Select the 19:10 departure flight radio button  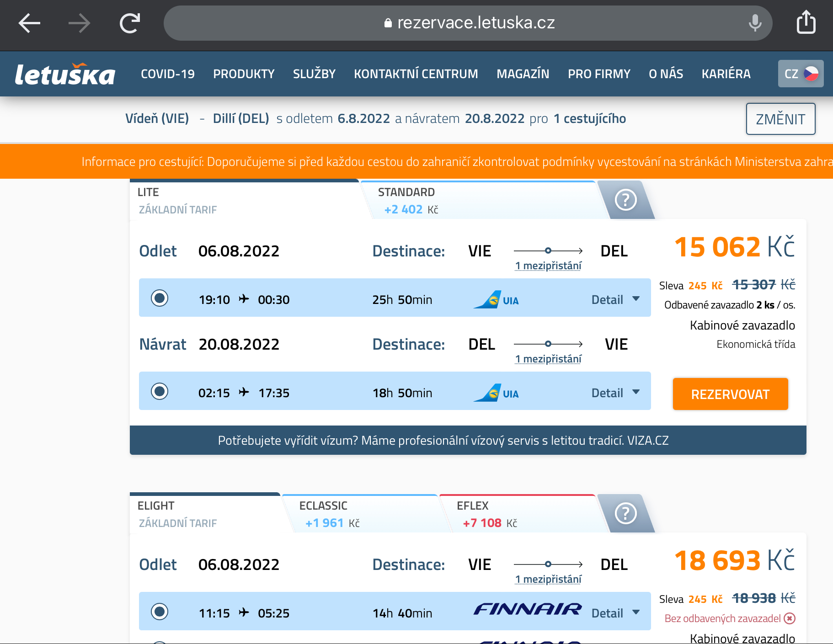point(160,298)
